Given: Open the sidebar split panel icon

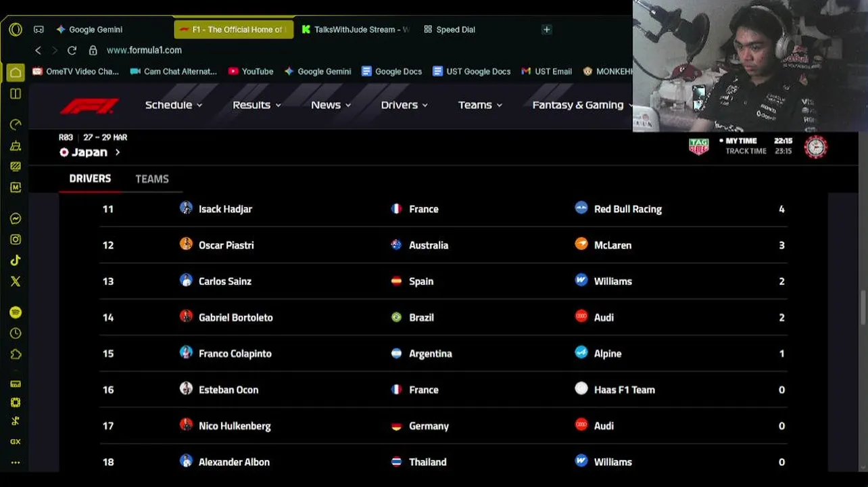Looking at the screenshot, I should (x=16, y=93).
